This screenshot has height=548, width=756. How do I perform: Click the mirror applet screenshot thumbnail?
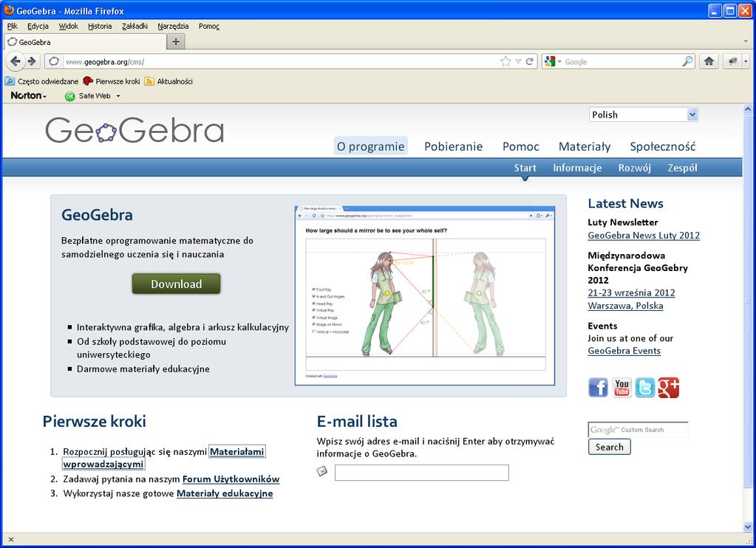424,295
